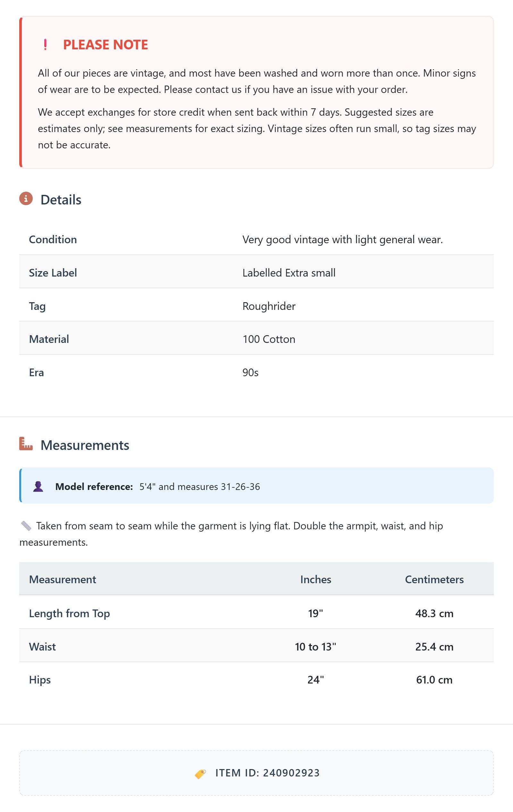Select the 100 Cotton material value

[269, 339]
